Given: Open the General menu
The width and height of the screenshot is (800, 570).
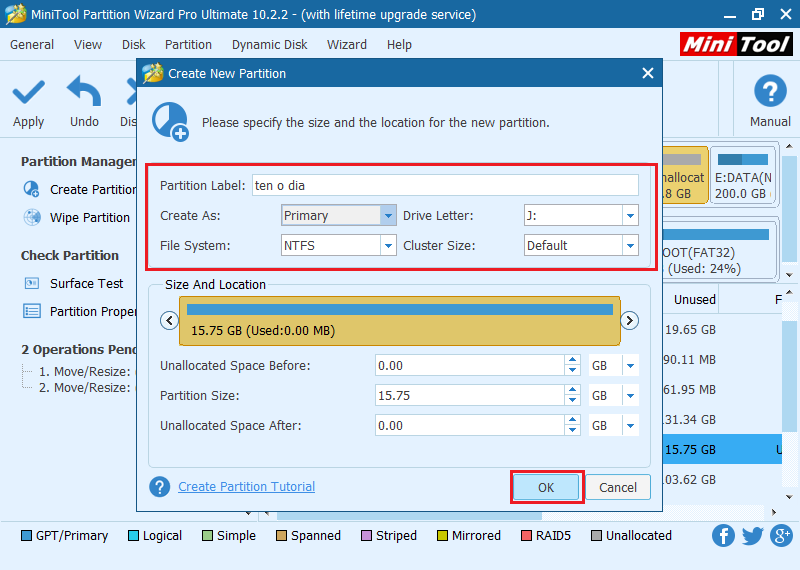Looking at the screenshot, I should (x=32, y=45).
